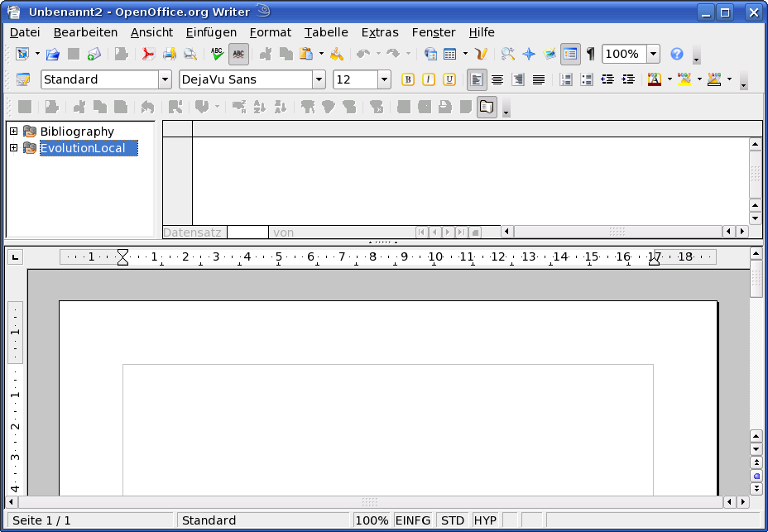The image size is (768, 532).
Task: Open the Find & Replace tool
Action: coord(506,52)
